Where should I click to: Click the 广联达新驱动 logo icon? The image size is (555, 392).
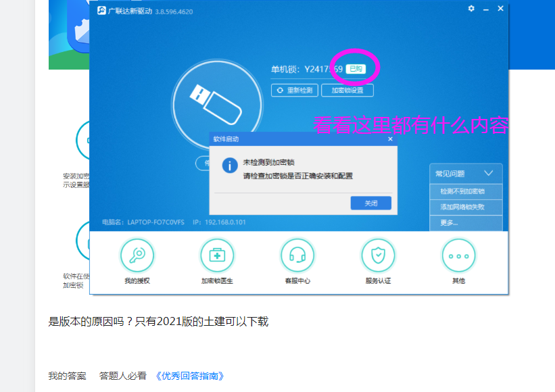[x=101, y=11]
